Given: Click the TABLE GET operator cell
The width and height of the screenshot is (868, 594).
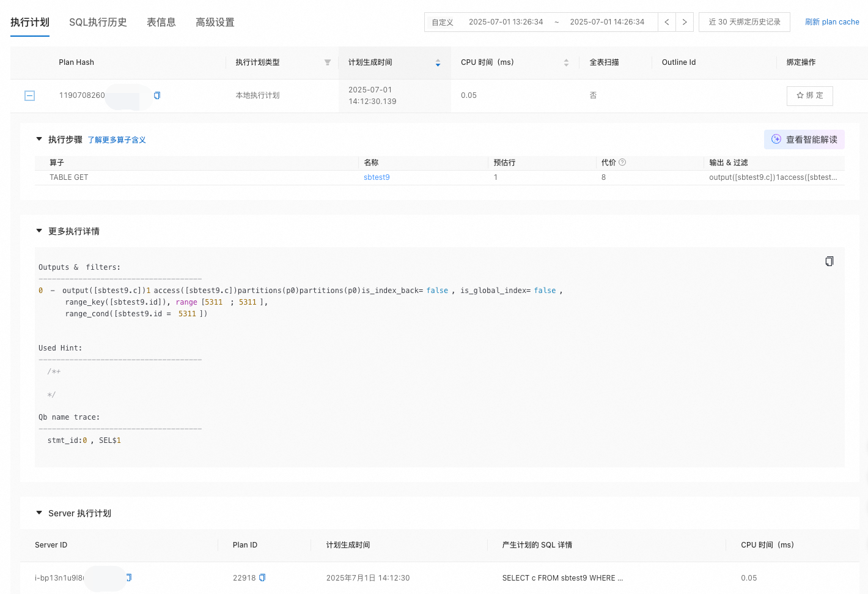Looking at the screenshot, I should pos(69,177).
